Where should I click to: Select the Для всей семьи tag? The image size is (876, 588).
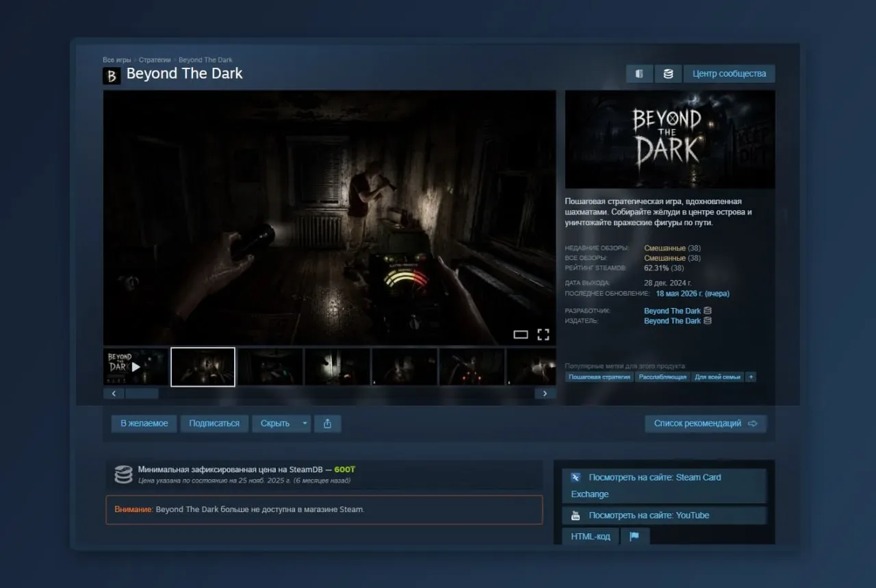[x=718, y=377]
